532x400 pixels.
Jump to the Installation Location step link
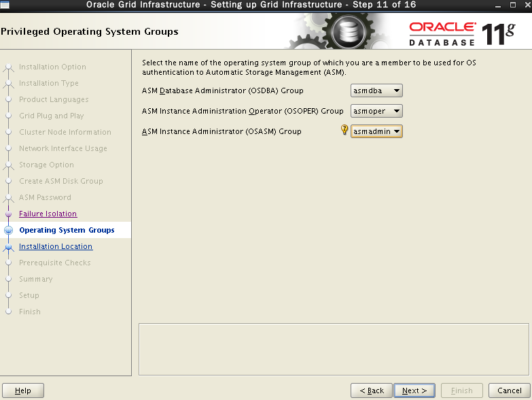[x=56, y=246]
